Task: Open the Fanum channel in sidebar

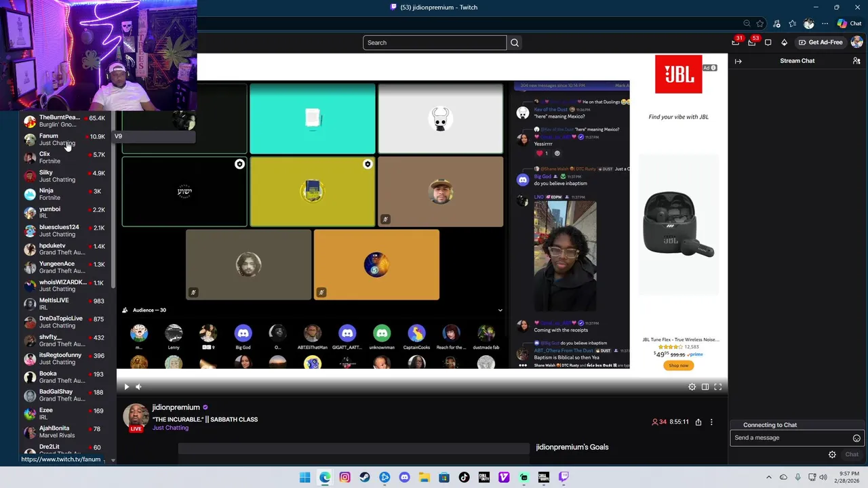Action: (66, 140)
